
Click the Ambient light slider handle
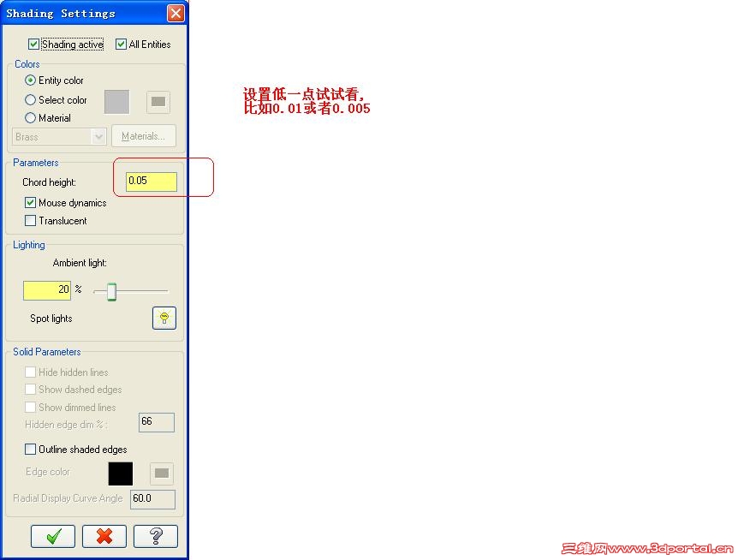click(111, 291)
